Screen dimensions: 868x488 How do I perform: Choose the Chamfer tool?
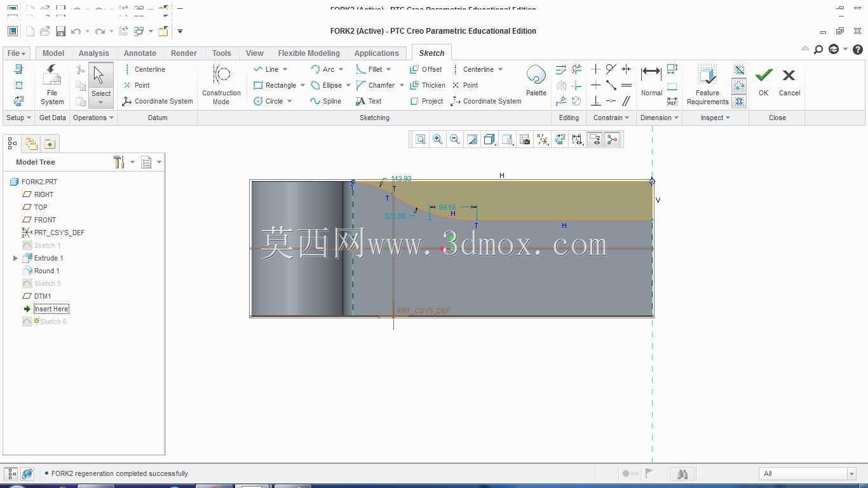pos(376,85)
